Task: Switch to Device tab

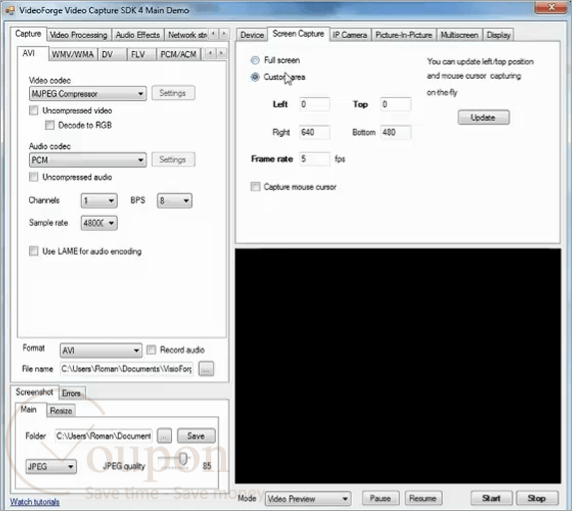Action: click(252, 35)
